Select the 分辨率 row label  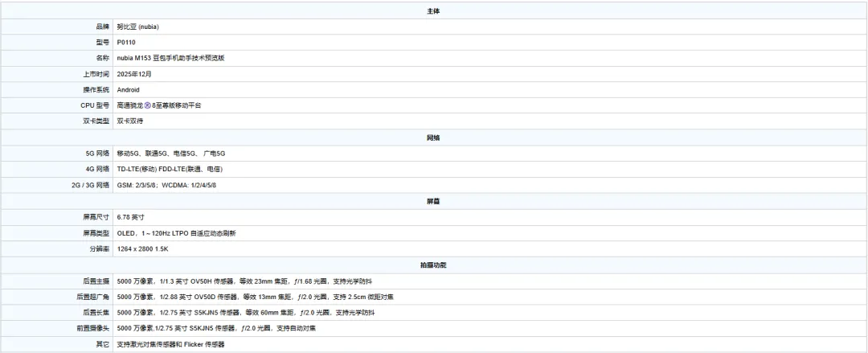tap(99, 249)
